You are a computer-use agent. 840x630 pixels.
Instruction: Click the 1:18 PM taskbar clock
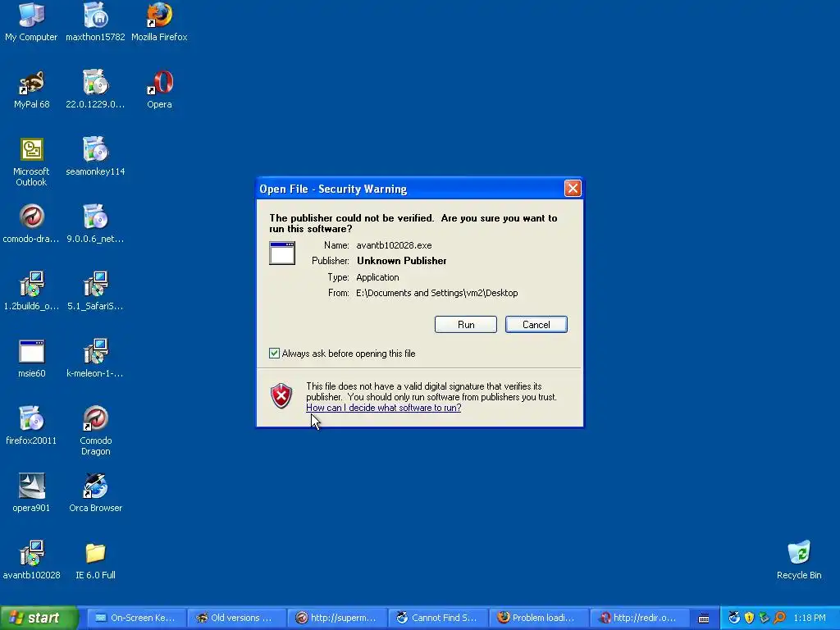click(x=810, y=619)
